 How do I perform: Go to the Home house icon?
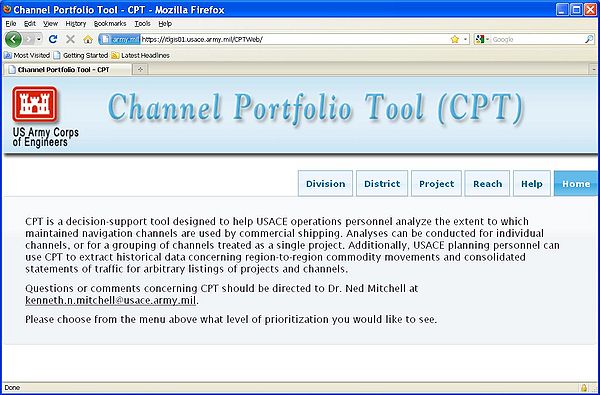[x=88, y=39]
